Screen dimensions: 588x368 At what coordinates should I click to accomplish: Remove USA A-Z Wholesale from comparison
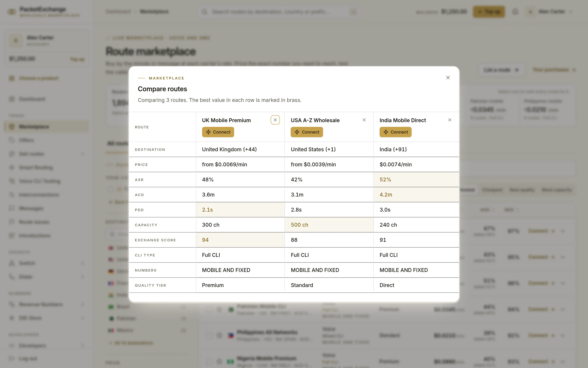pyautogui.click(x=364, y=120)
